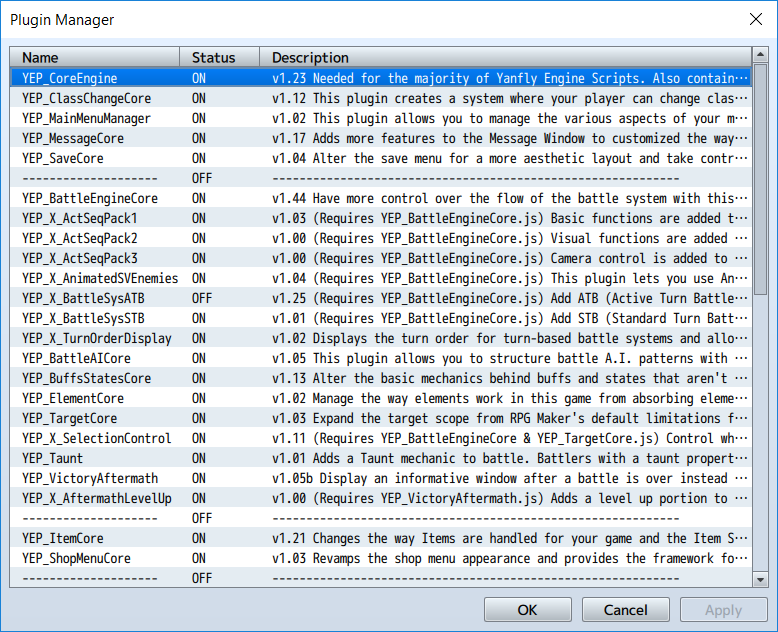Click the v1.21 ItemCore description
The width and height of the screenshot is (778, 632).
point(510,538)
